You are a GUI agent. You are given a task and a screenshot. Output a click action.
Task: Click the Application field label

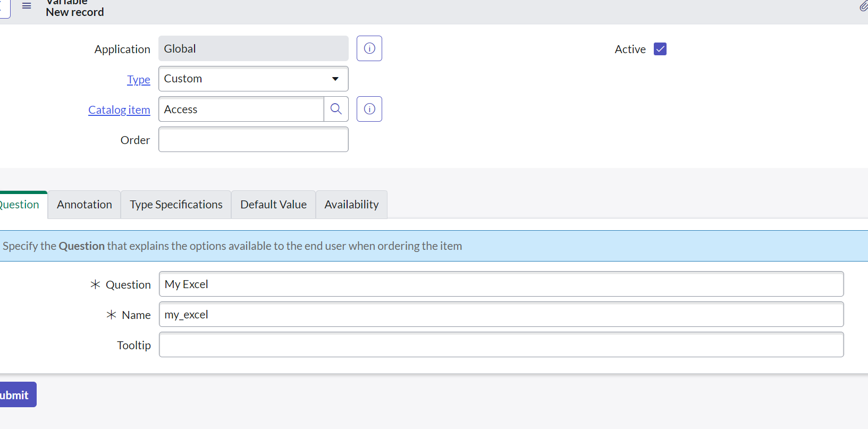(x=122, y=49)
